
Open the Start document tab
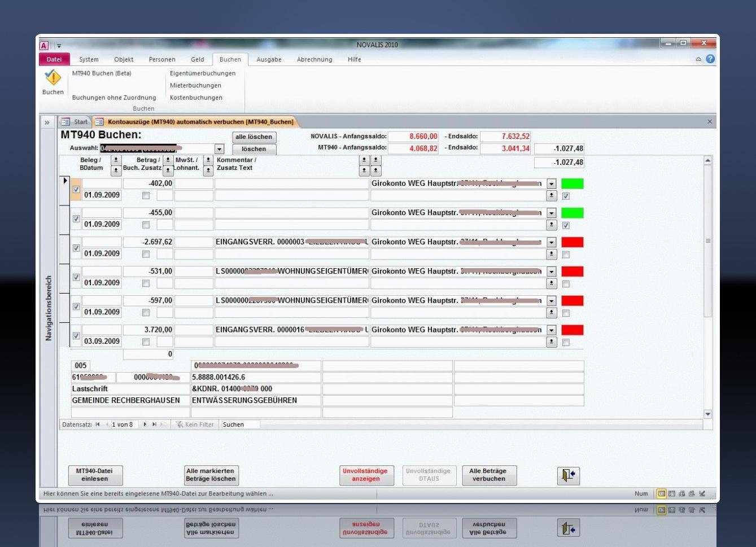tap(75, 122)
